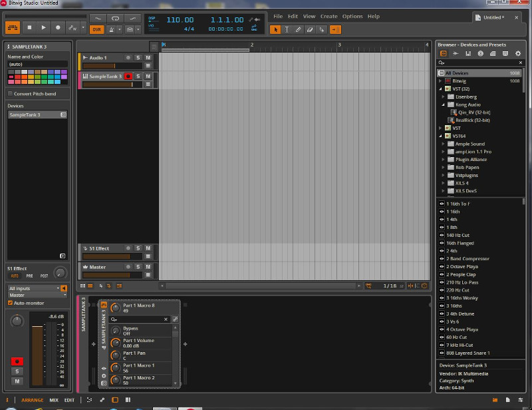Click the Bypass parameter knob

(116, 331)
